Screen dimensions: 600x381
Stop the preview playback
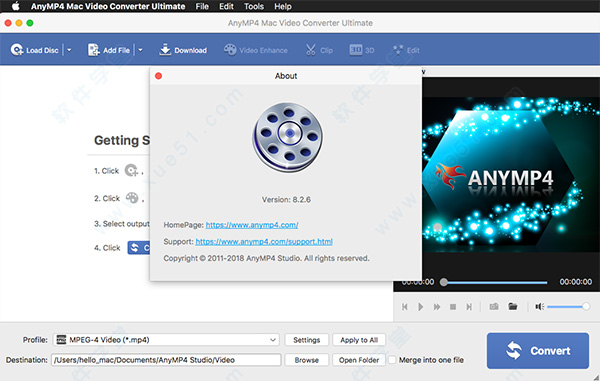coord(453,307)
